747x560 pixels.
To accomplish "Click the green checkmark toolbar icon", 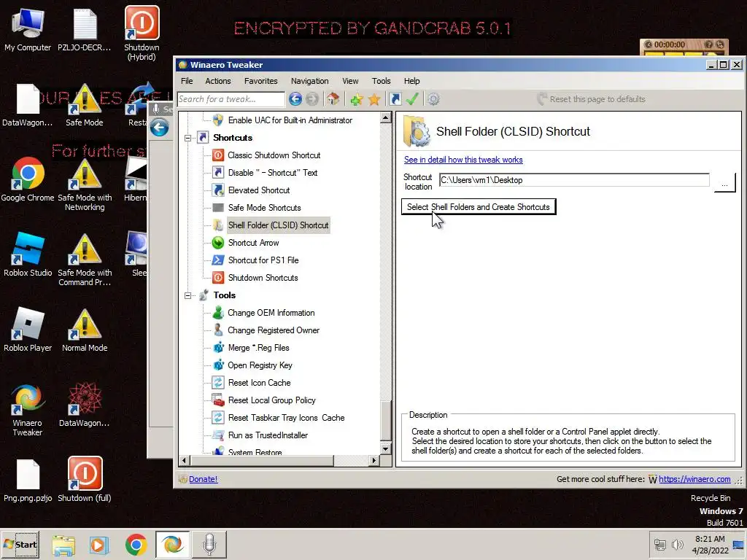I will click(412, 99).
